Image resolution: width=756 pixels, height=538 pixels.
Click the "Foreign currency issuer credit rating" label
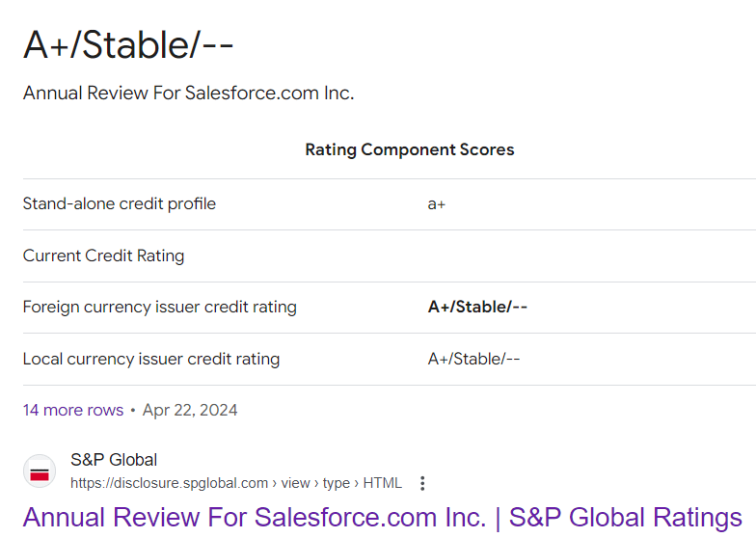coord(160,307)
